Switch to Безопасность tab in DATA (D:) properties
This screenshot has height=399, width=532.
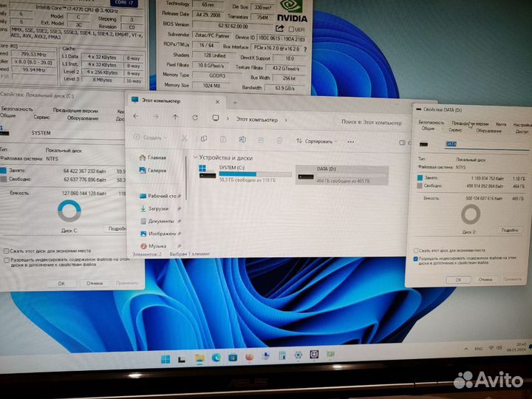pos(431,122)
